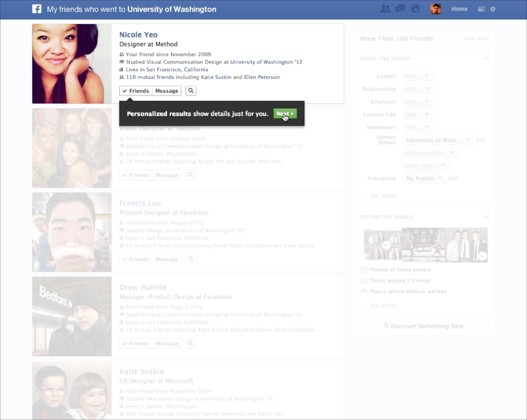The height and width of the screenshot is (420, 527).
Task: Open the Hometown Add dropdown
Action: (417, 127)
